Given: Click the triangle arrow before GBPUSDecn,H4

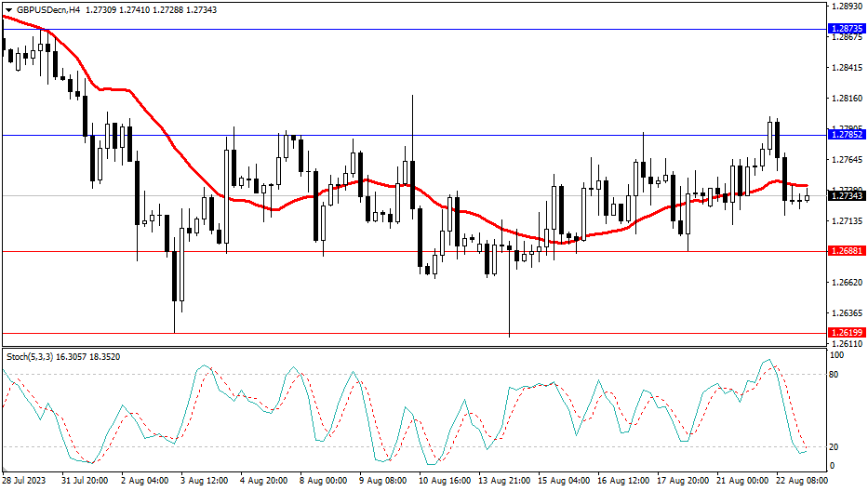Looking at the screenshot, I should tap(7, 7).
